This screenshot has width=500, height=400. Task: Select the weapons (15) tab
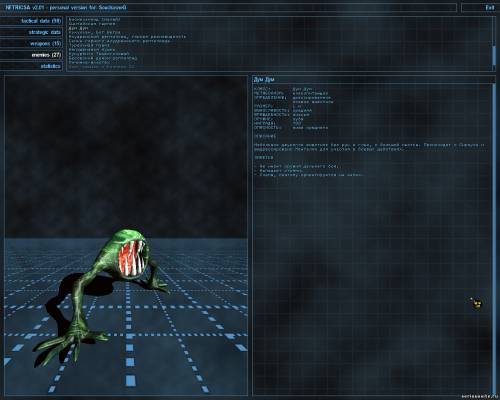click(31, 43)
